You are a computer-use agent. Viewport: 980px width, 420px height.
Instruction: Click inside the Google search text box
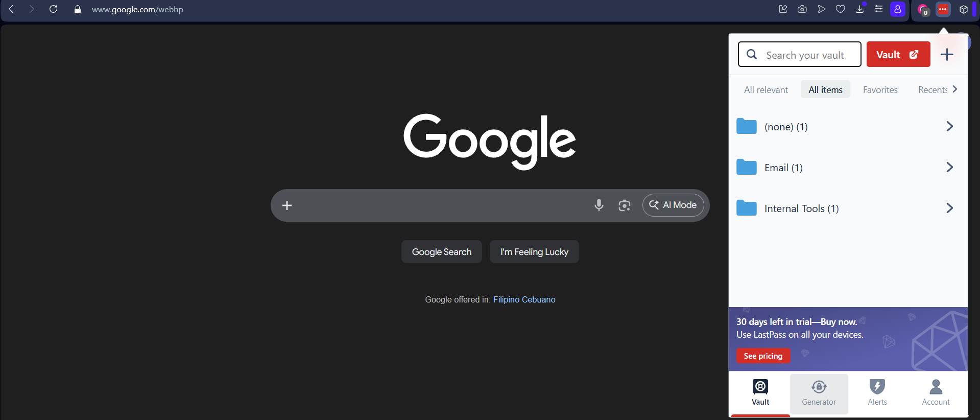pos(442,205)
